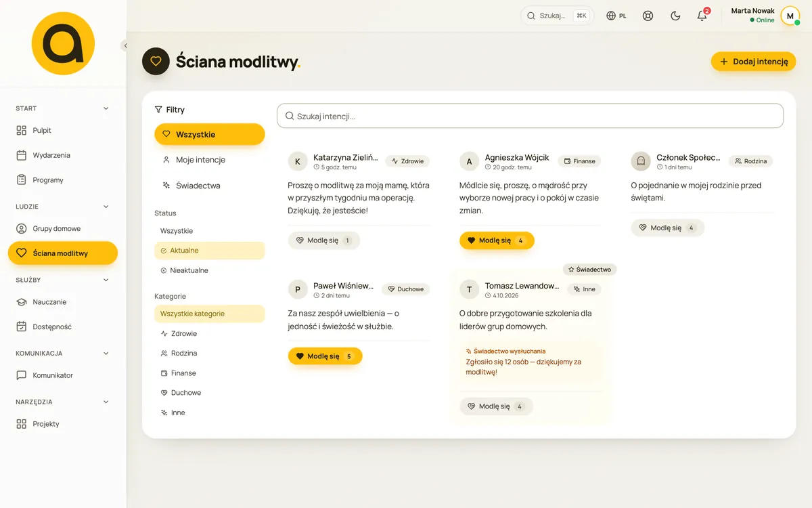812x508 pixels.
Task: Filter by Finanse category
Action: click(x=210, y=373)
